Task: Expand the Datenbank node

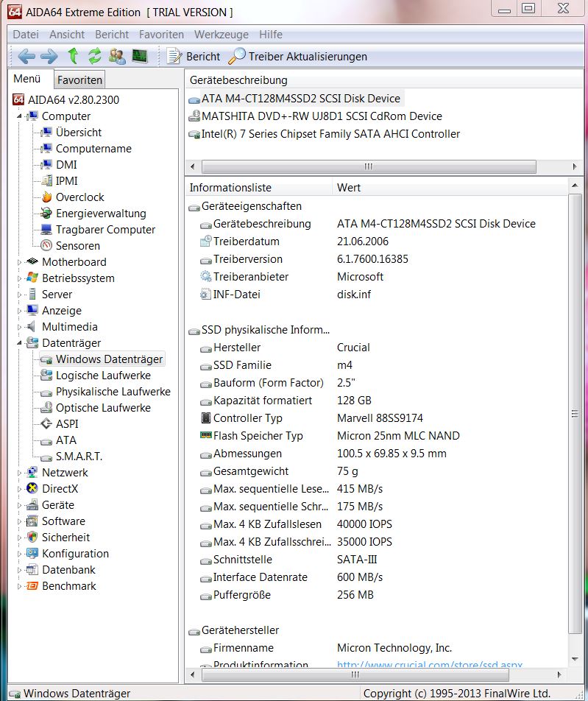Action: pos(19,570)
